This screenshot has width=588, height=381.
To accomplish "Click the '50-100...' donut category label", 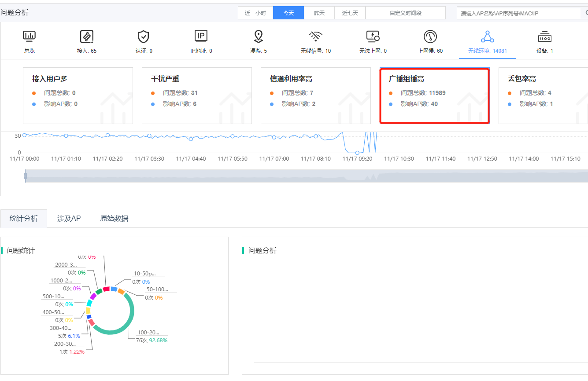I will (x=158, y=289).
